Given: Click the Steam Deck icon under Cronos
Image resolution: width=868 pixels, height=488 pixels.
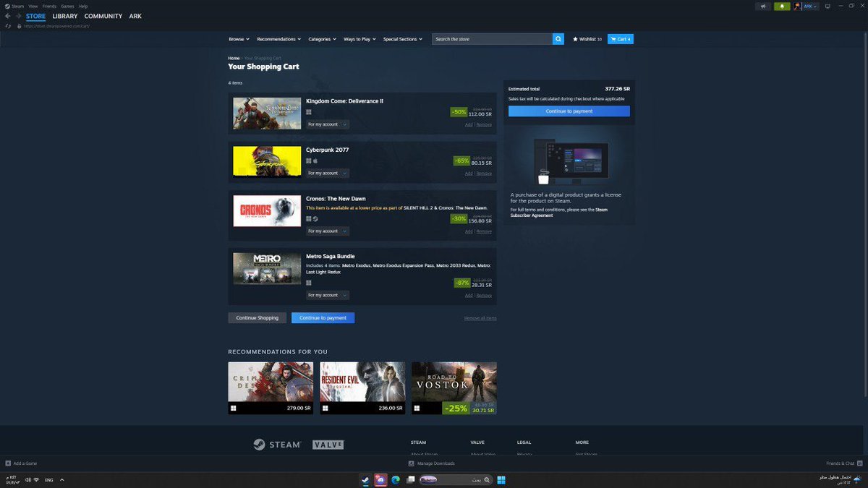Looking at the screenshot, I should coord(315,218).
